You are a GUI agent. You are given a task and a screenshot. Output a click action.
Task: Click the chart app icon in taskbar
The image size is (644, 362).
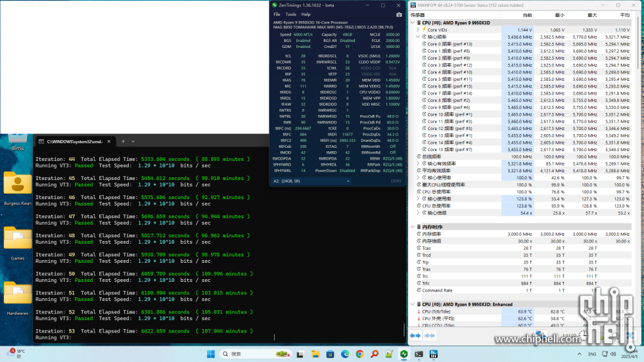pyautogui.click(x=389, y=354)
